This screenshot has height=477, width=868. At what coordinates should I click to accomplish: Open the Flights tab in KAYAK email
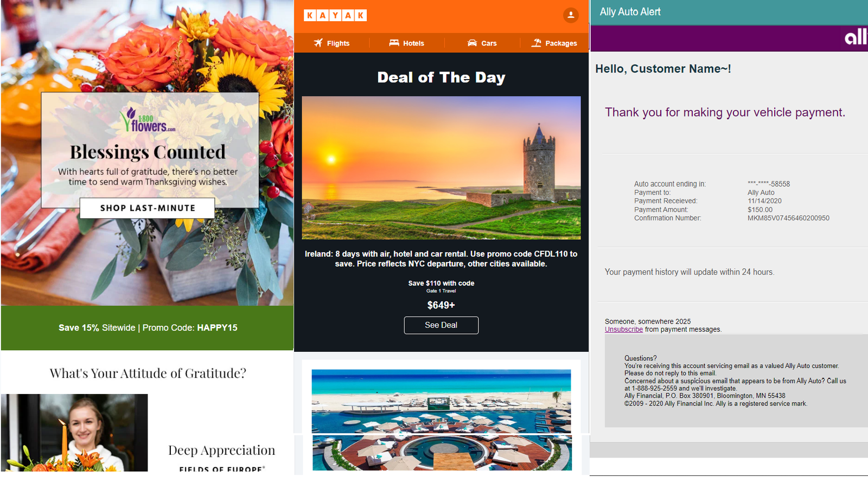331,43
